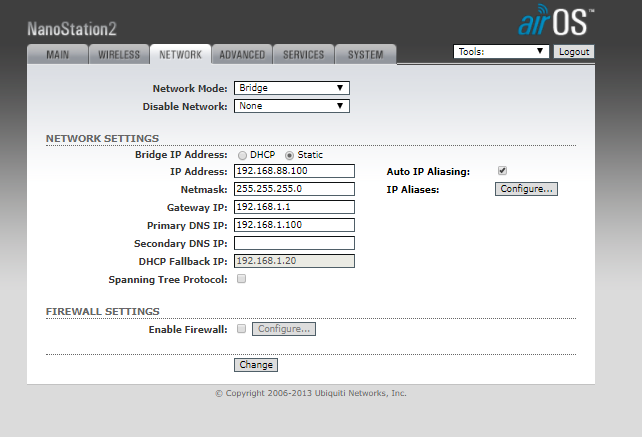Click the Logout button

(574, 51)
